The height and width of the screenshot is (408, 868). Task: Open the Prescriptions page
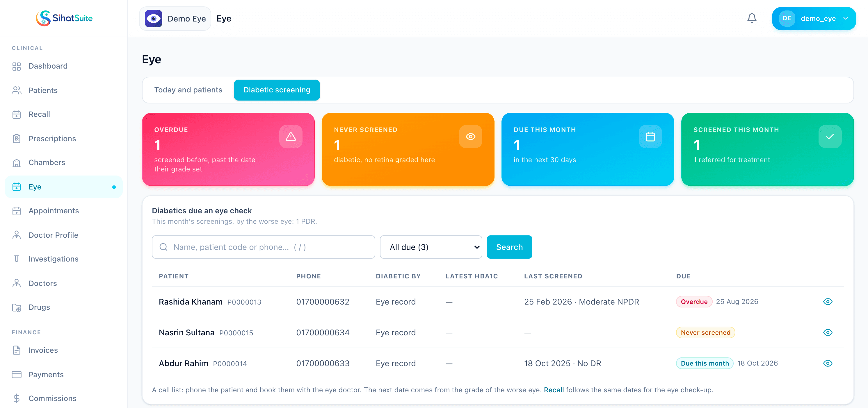(64, 138)
